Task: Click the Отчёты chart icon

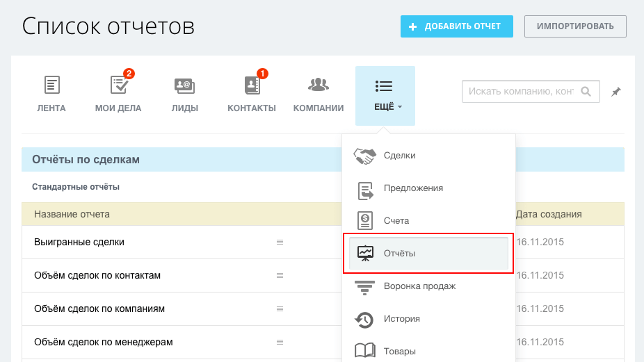Action: click(x=365, y=253)
